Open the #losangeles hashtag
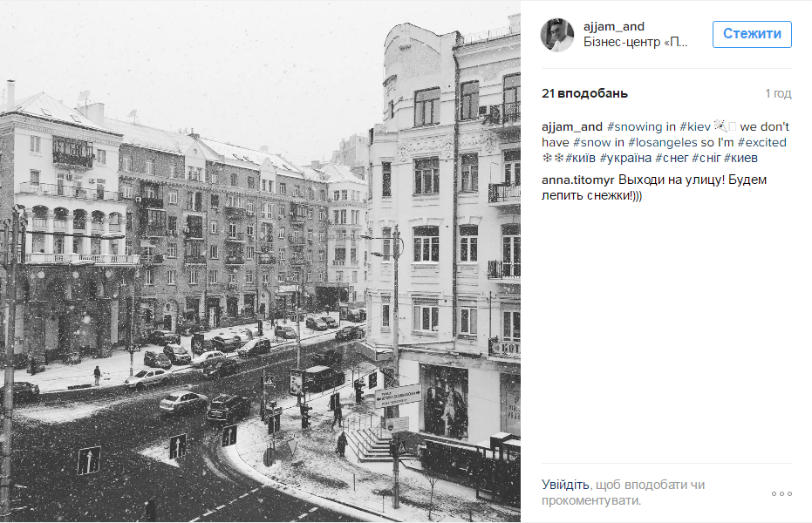The height and width of the screenshot is (523, 812). (663, 142)
